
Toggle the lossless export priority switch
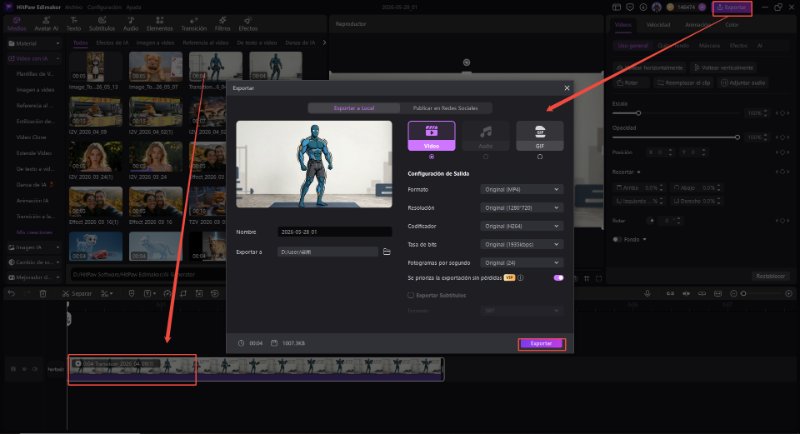pos(559,278)
